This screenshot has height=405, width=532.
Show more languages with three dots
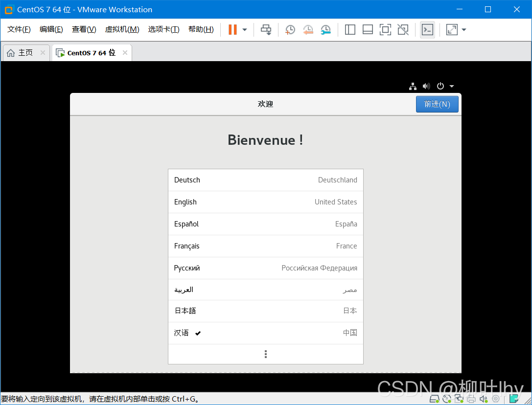[266, 354]
